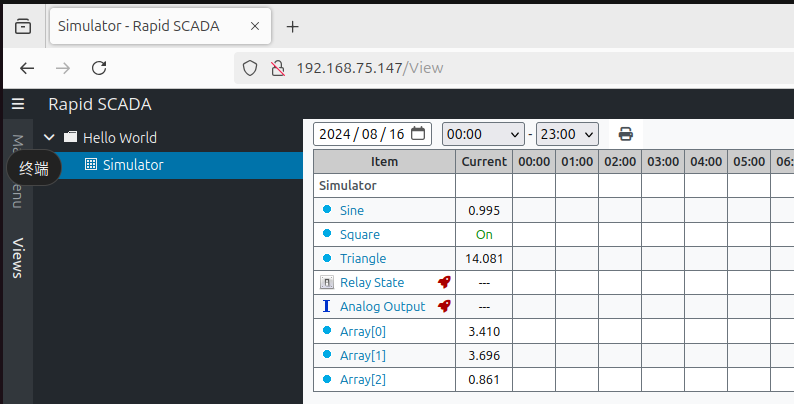The width and height of the screenshot is (794, 404).
Task: Click the 02:00 column header
Action: click(620, 161)
